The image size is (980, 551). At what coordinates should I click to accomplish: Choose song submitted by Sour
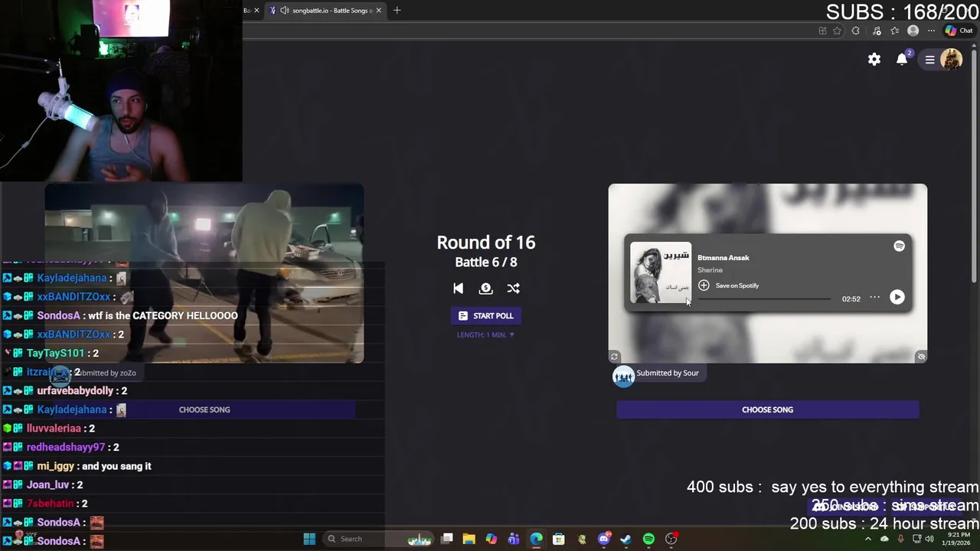coord(767,409)
